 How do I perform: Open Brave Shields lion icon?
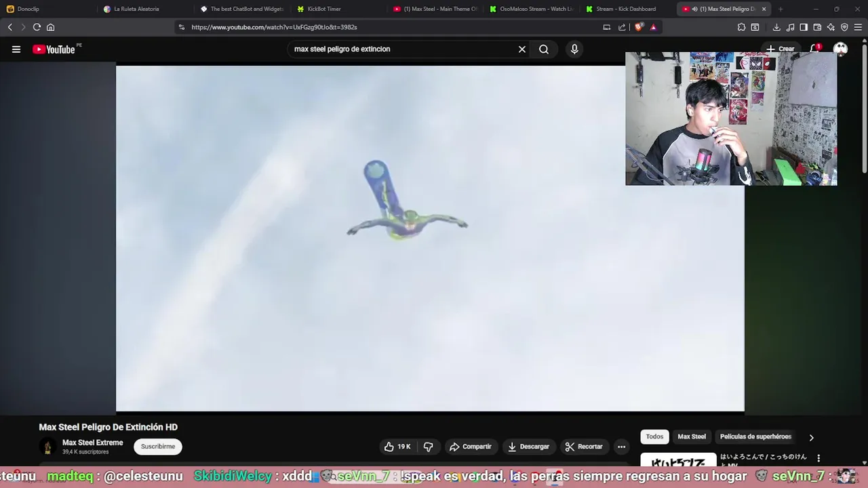[x=639, y=27]
